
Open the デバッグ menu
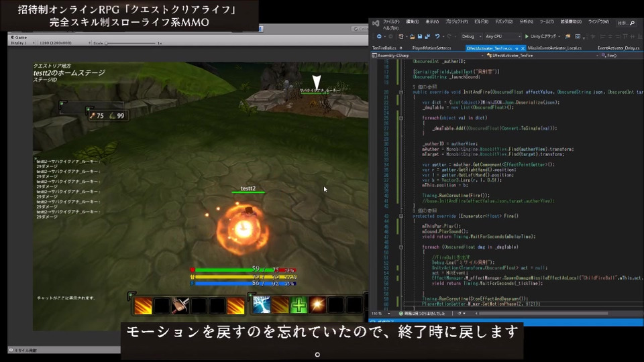(504, 21)
